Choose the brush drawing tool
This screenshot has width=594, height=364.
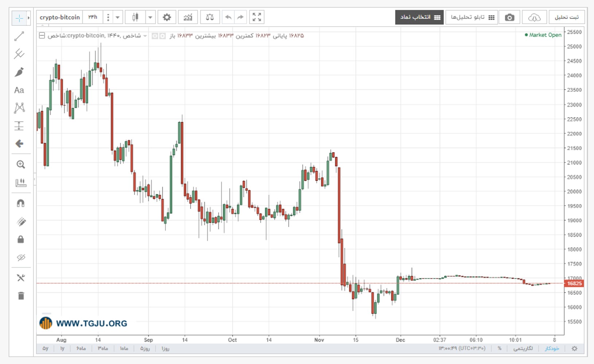[x=19, y=72]
